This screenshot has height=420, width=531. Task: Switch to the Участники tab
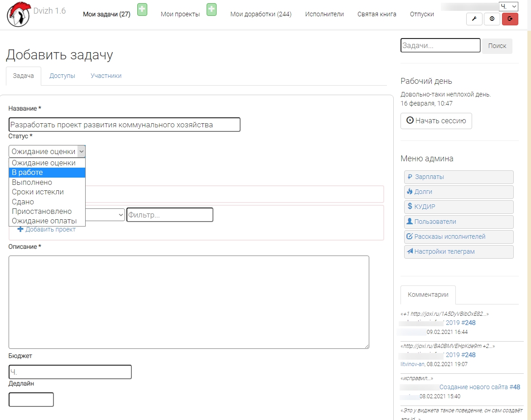[106, 76]
